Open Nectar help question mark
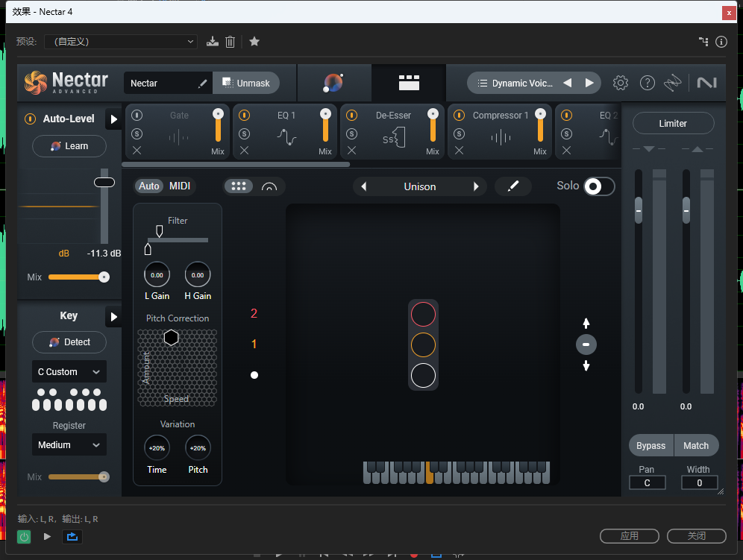The height and width of the screenshot is (560, 743). point(648,83)
